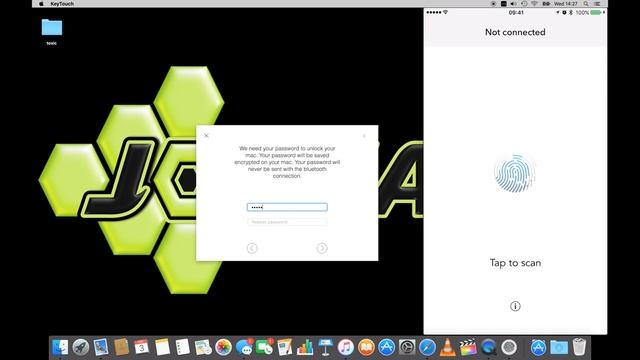
Task: Open Launchpad rocket in dock
Action: pyautogui.click(x=81, y=347)
